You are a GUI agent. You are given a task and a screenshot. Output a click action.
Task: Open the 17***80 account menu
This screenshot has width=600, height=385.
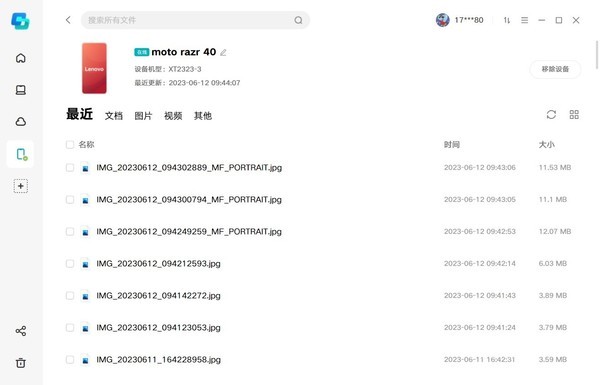tap(460, 20)
